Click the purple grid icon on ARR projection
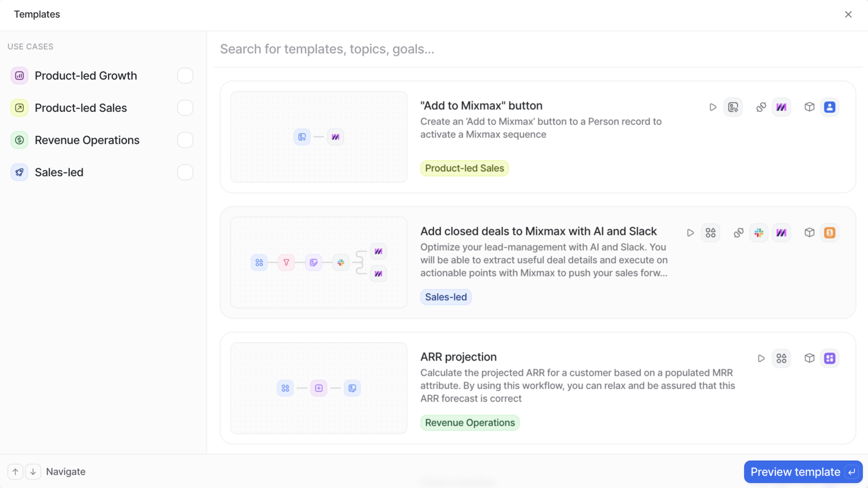868x488 pixels. click(x=829, y=358)
